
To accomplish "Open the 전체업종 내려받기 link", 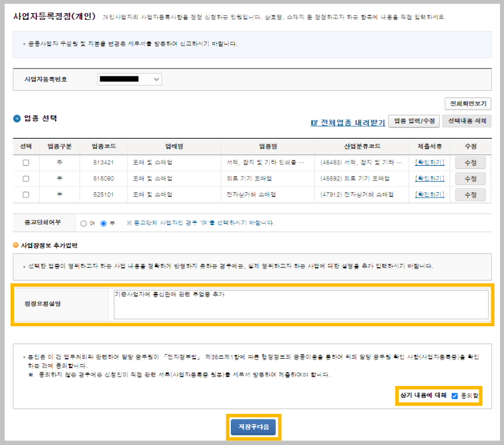I will coord(347,123).
